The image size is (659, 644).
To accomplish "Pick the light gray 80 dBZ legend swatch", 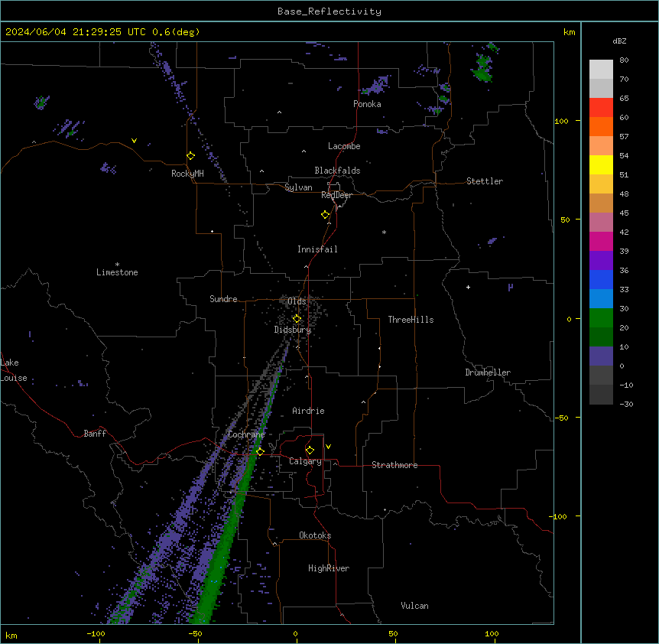I will coord(601,70).
